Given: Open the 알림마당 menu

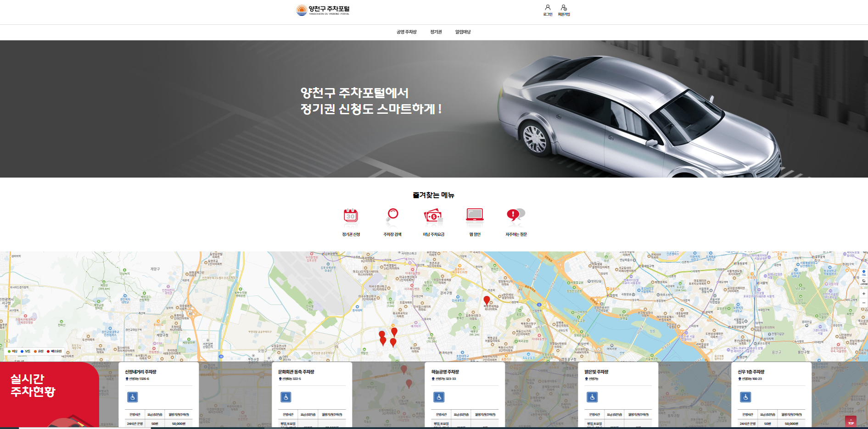Looking at the screenshot, I should (x=463, y=32).
